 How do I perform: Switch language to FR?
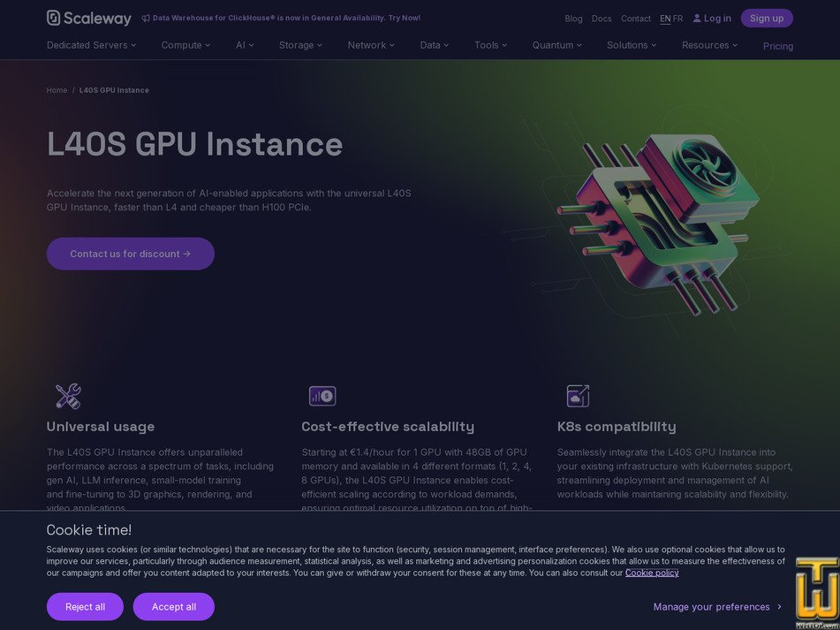(x=677, y=19)
